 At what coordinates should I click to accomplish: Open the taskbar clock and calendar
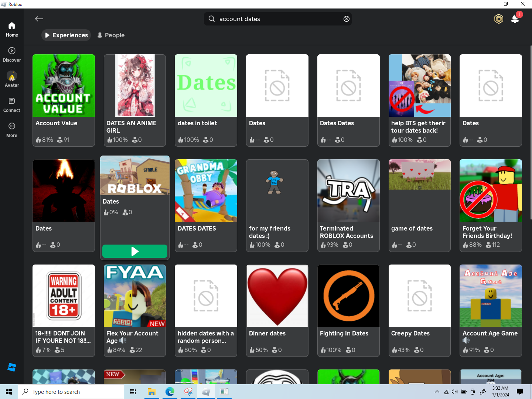500,392
